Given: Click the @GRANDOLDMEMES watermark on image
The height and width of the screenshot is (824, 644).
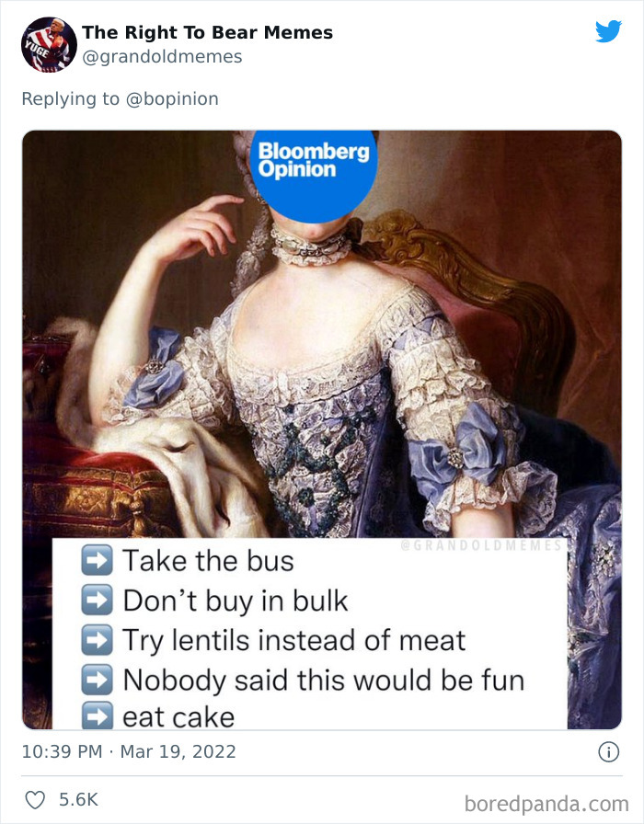Looking at the screenshot, I should pos(481,545).
